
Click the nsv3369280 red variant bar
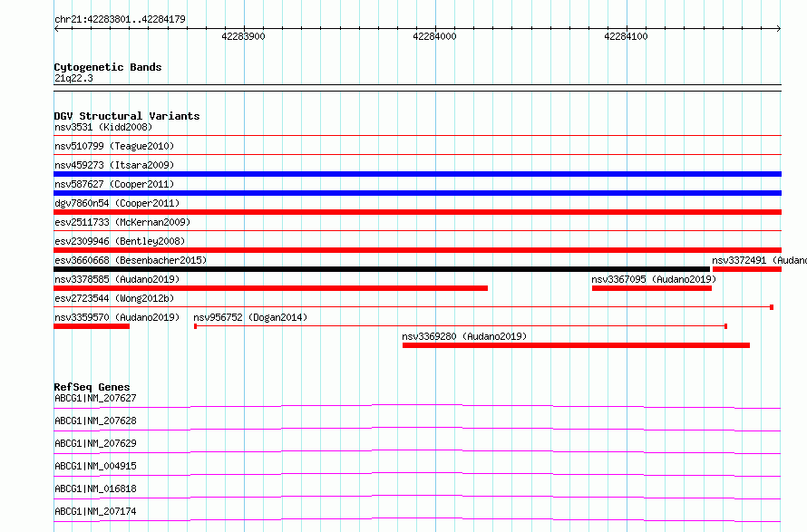pyautogui.click(x=576, y=345)
